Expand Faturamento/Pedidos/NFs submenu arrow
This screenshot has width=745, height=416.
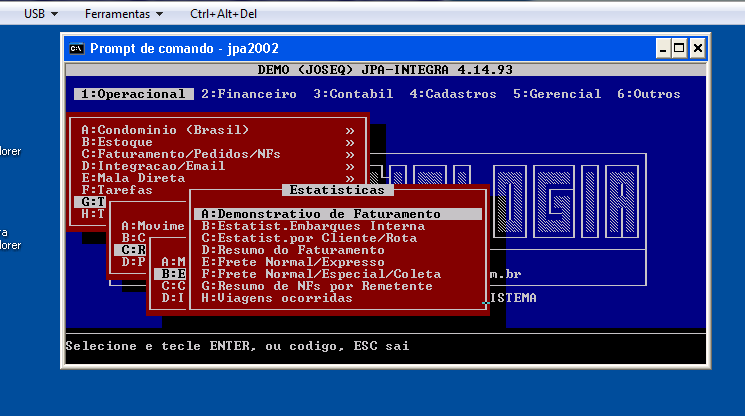coord(350,155)
